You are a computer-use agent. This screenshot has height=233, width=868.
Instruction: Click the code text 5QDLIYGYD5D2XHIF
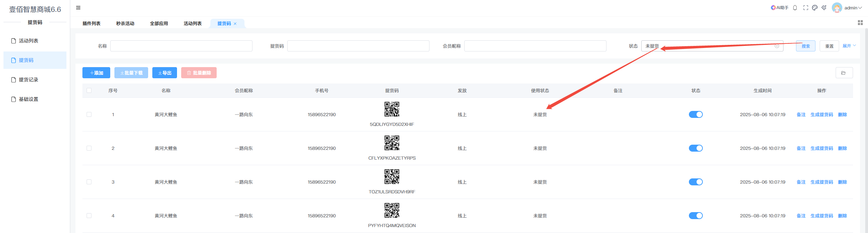tap(392, 124)
